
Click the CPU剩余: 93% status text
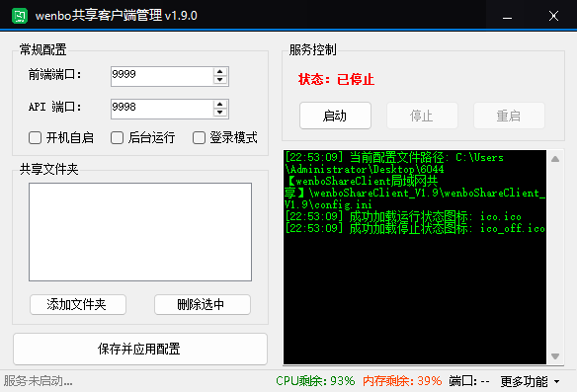(x=315, y=381)
